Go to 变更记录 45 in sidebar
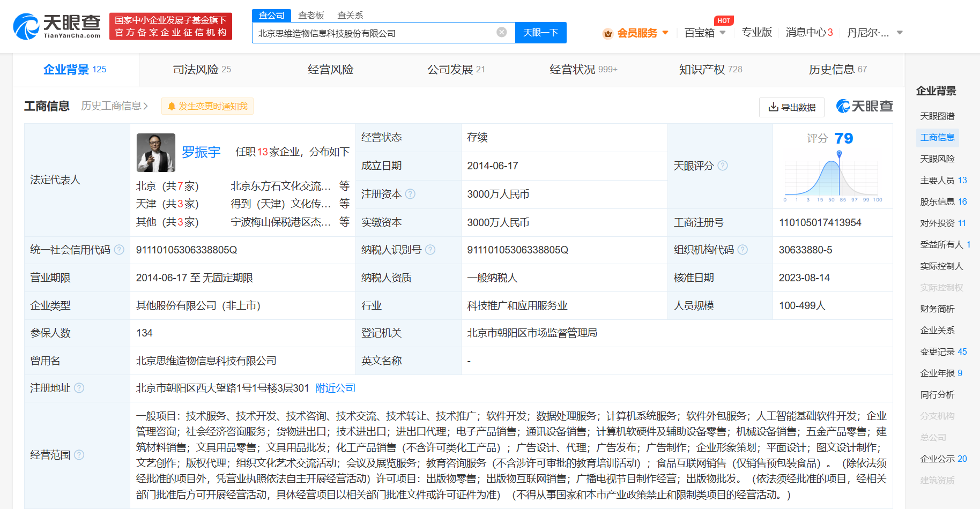 [944, 351]
